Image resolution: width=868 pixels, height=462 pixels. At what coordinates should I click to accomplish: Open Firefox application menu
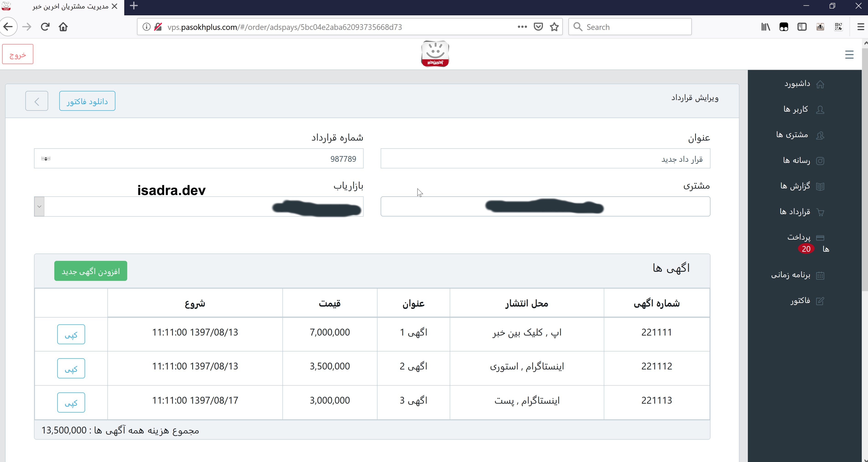coord(860,27)
